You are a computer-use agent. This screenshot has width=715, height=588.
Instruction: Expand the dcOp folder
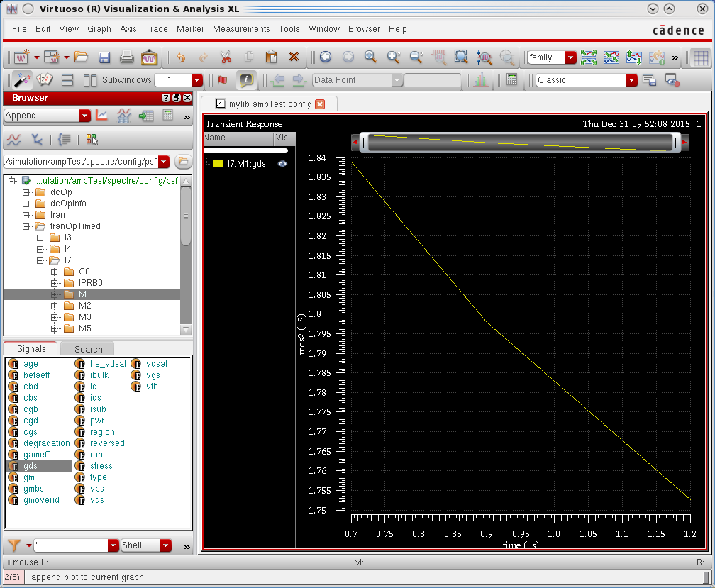[x=26, y=192]
